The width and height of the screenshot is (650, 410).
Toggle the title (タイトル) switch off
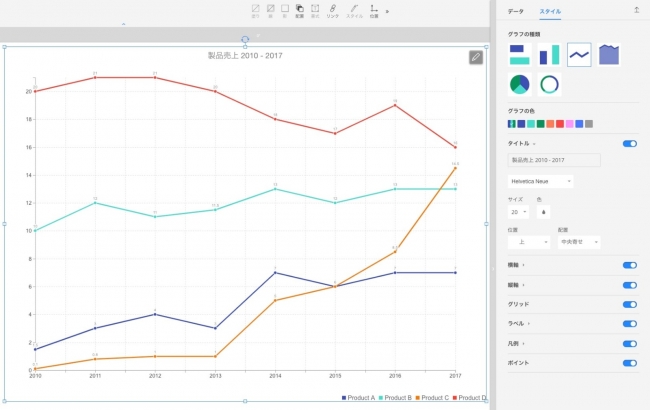(630, 144)
